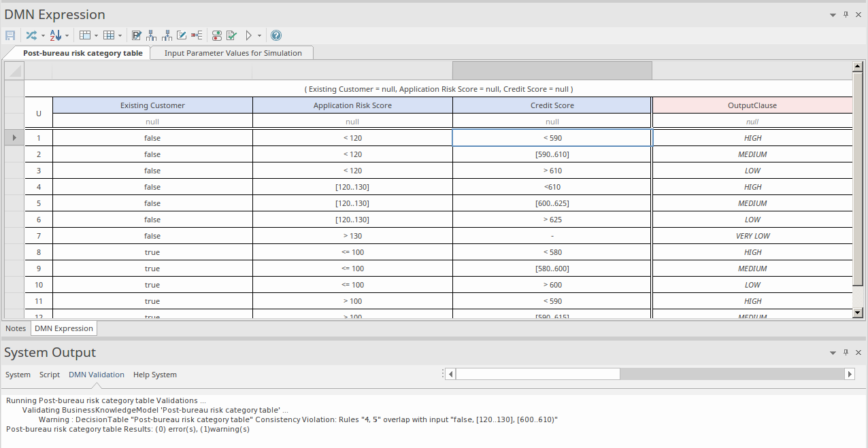The width and height of the screenshot is (868, 448).
Task: Click the red and green toggle icon
Action: click(216, 35)
